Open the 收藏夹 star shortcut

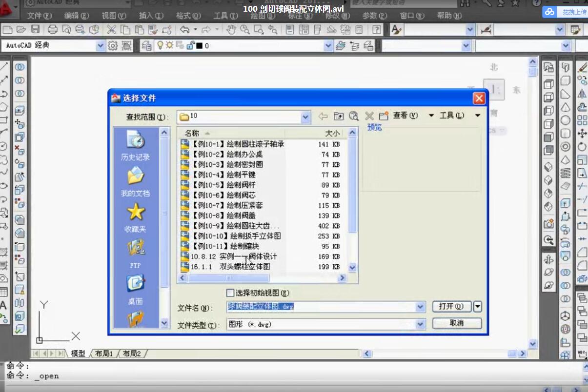coord(135,217)
